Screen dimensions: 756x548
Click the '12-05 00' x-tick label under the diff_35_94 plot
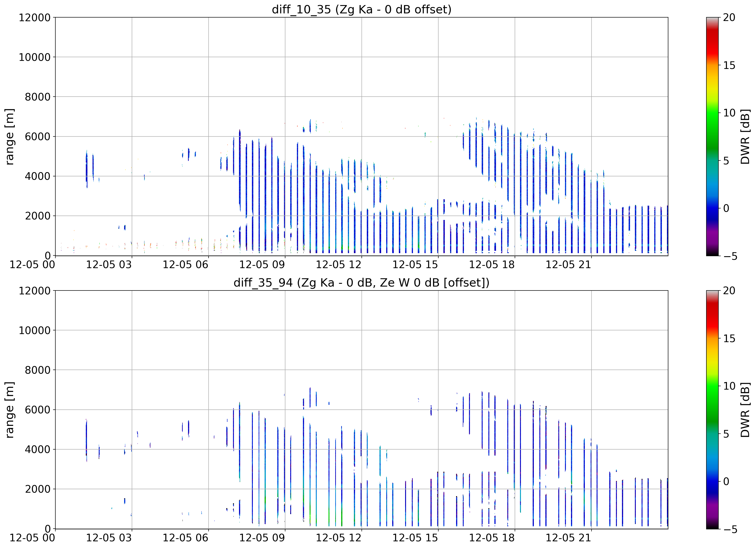click(32, 538)
